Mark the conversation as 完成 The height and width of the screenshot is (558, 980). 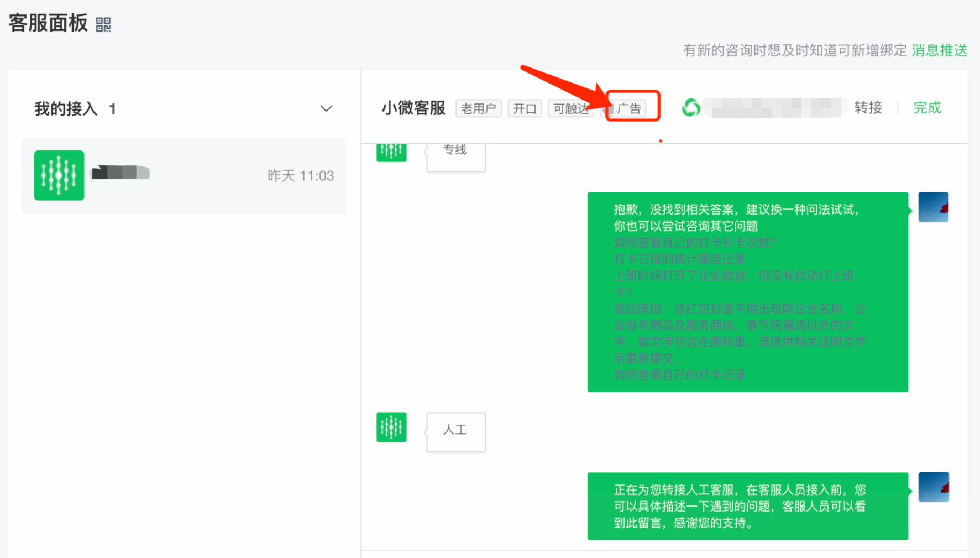pos(927,108)
